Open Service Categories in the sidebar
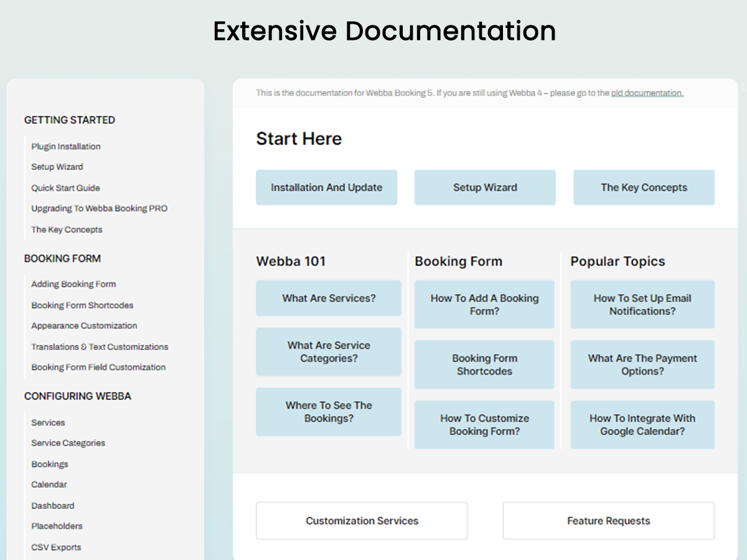747x560 pixels. click(68, 443)
